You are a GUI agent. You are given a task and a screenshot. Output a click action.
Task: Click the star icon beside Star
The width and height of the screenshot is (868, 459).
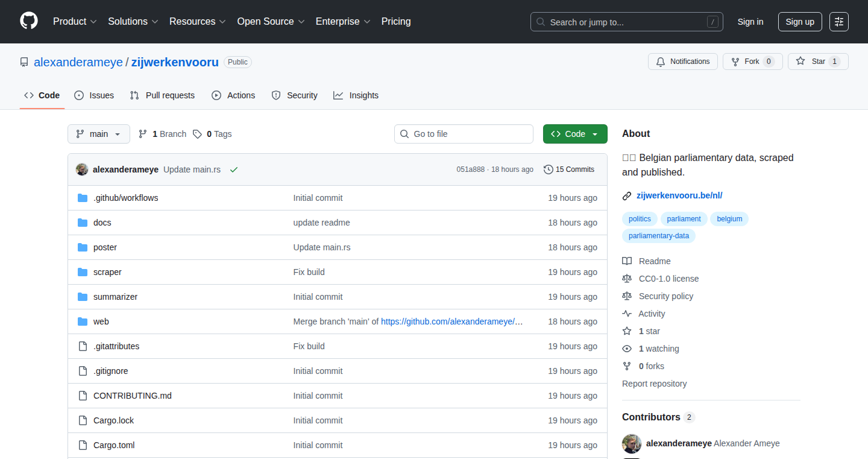pyautogui.click(x=800, y=62)
